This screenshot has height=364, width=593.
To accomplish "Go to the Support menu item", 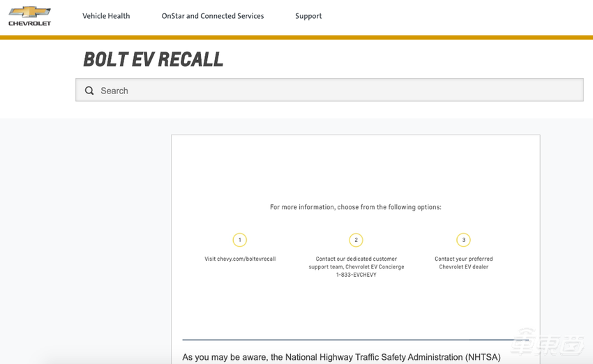I will pos(308,16).
